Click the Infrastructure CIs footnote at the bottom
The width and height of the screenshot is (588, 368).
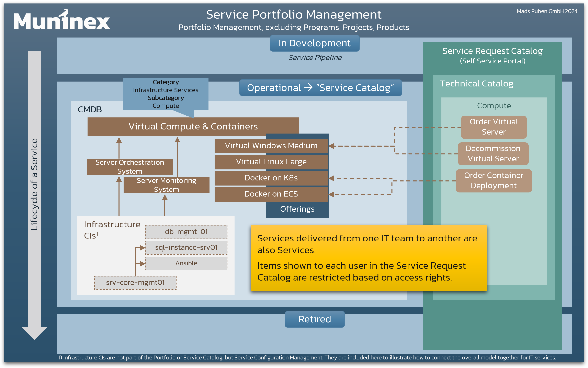[307, 358]
